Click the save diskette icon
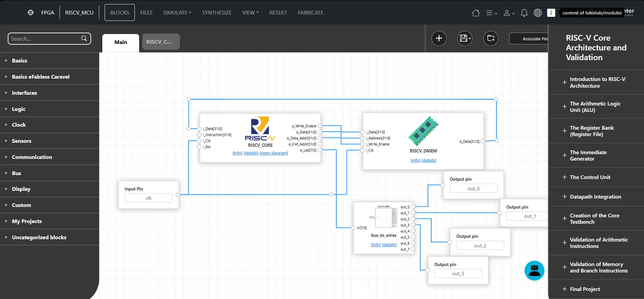The height and width of the screenshot is (299, 644). pos(465,38)
